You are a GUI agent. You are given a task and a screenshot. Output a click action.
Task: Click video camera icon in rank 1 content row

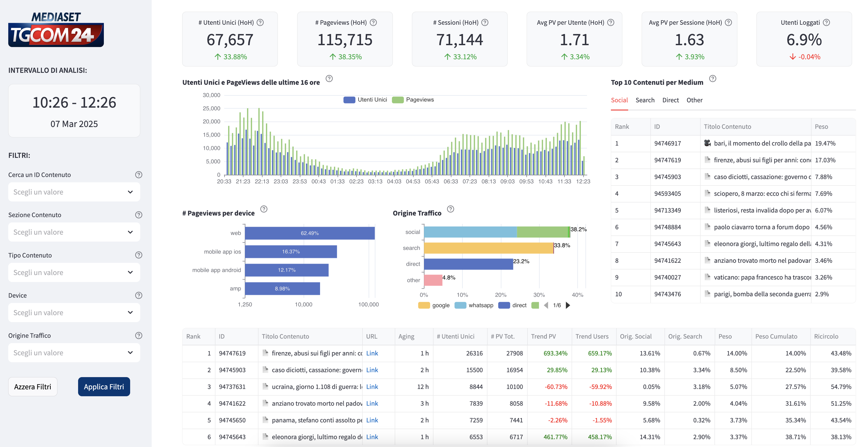point(707,143)
